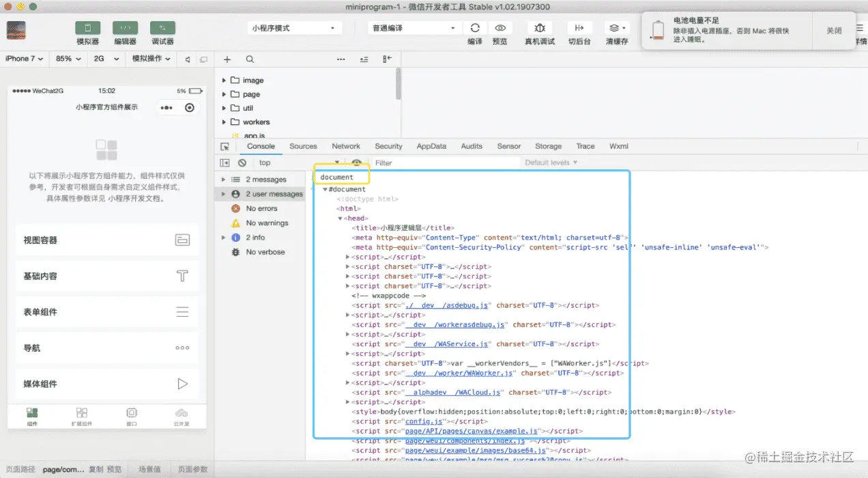Collapse the head element node
This screenshot has width=868, height=478.
click(x=340, y=219)
